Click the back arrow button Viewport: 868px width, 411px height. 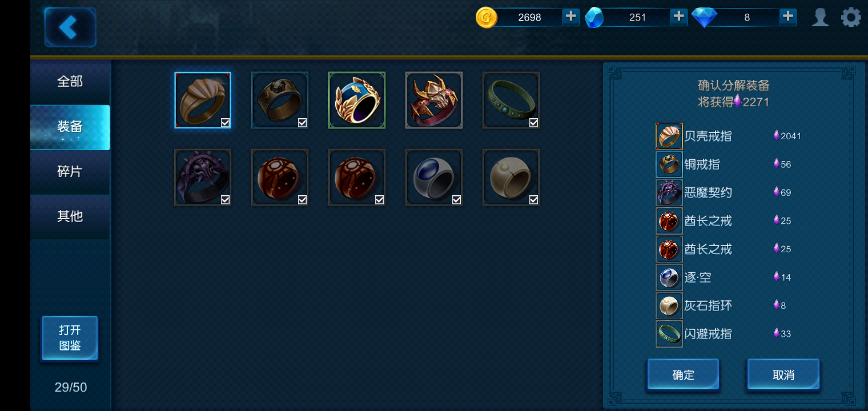pyautogui.click(x=70, y=27)
